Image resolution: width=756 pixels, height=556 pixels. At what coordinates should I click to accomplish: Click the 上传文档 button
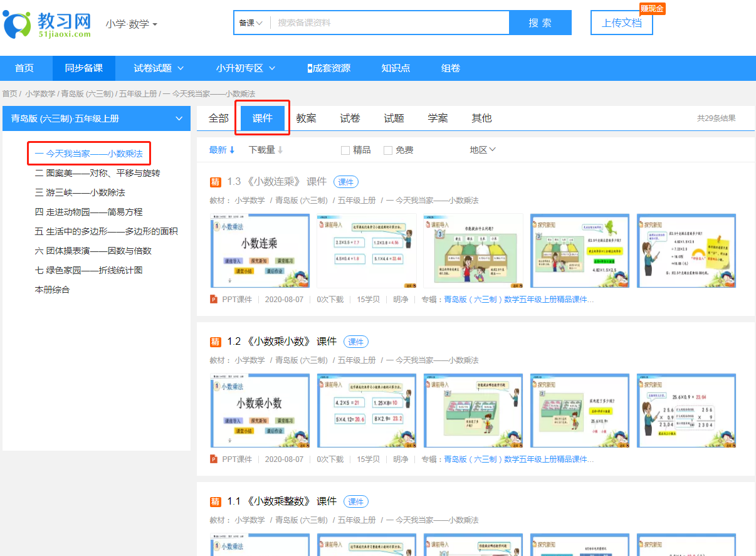tap(622, 23)
